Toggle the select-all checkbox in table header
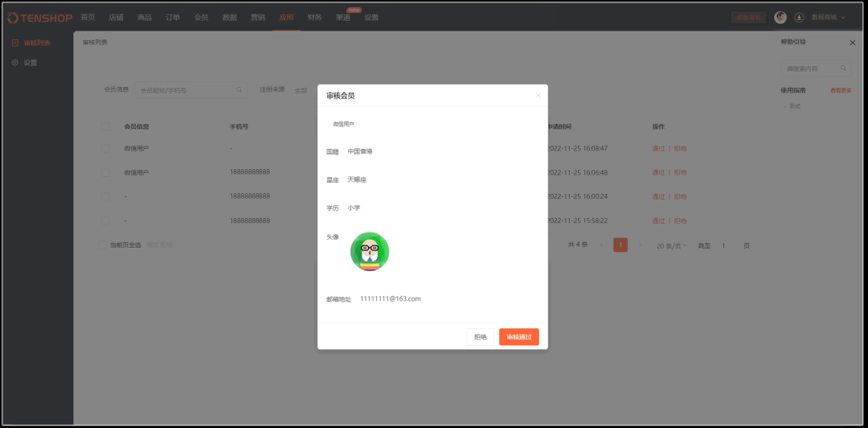Image resolution: width=868 pixels, height=428 pixels. pos(106,126)
